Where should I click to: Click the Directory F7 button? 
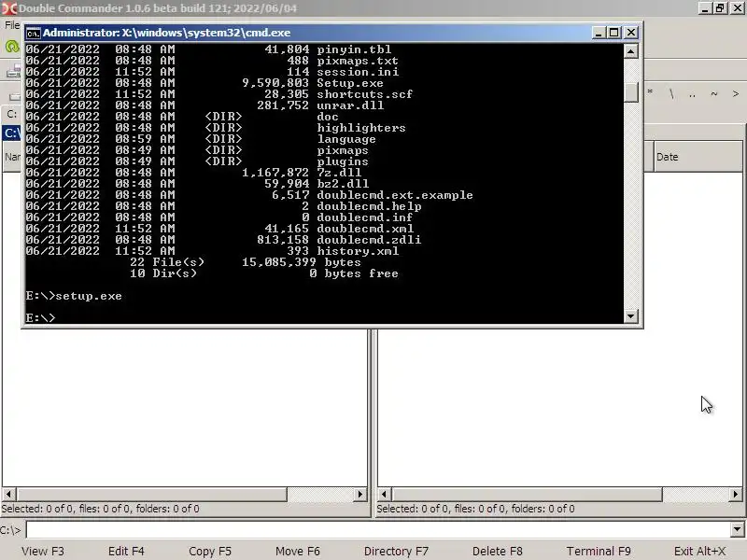tap(396, 551)
